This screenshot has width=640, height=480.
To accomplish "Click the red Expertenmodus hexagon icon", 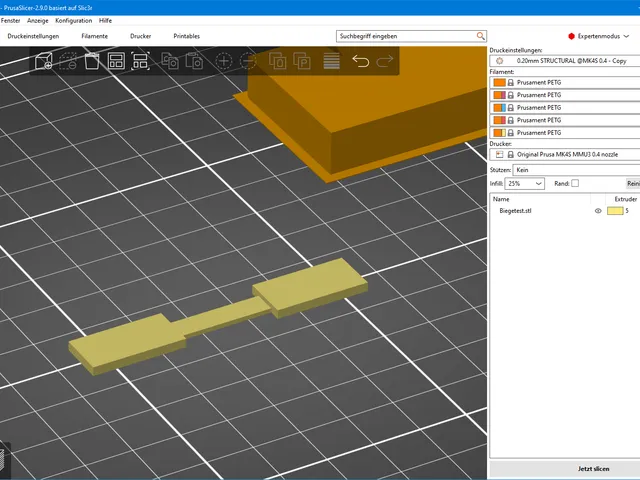I will point(571,36).
